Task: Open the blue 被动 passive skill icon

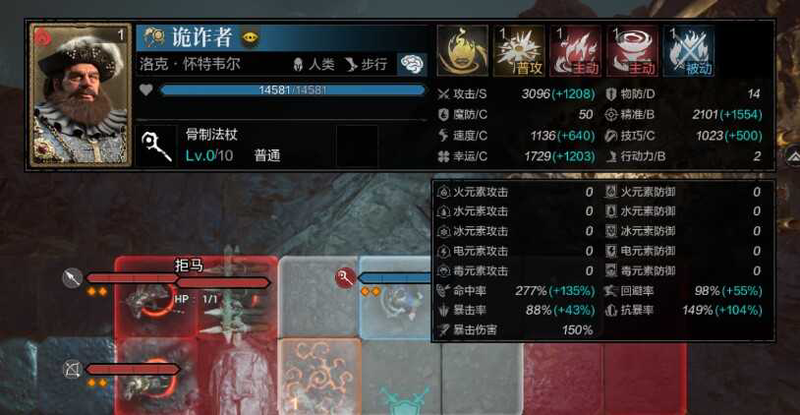Action: click(x=689, y=51)
